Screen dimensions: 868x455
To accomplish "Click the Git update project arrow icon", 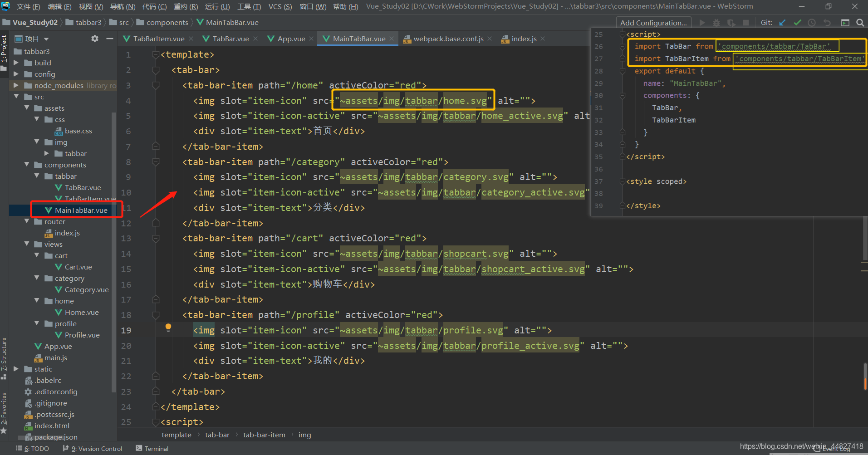I will coord(782,23).
